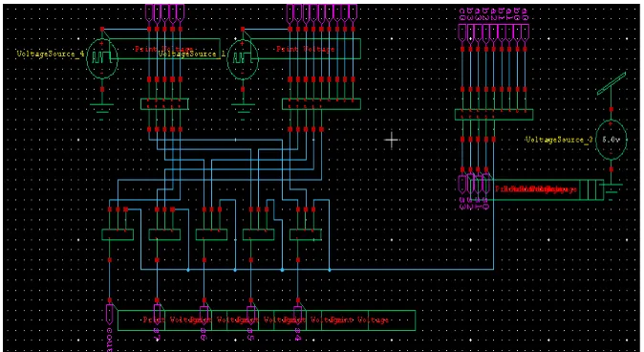The image size is (644, 352).
Task: Select the cout output port
Action: [x=110, y=314]
